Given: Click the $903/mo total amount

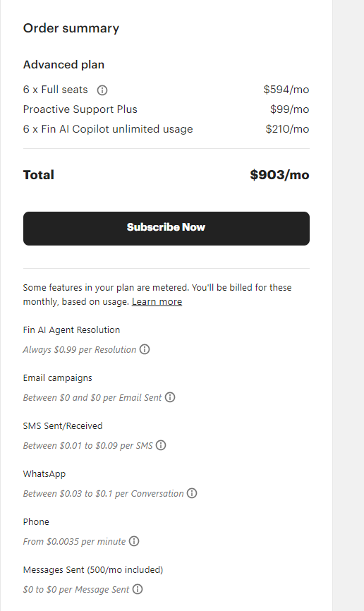Looking at the screenshot, I should tap(279, 174).
